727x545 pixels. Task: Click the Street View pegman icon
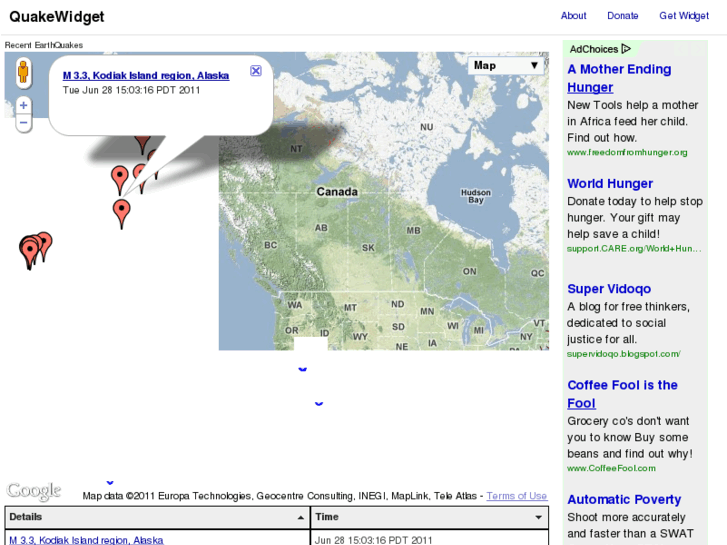point(23,73)
